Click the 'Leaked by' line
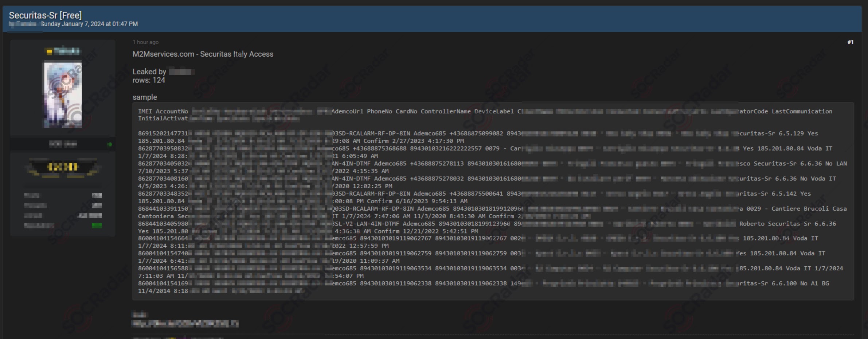The height and width of the screenshot is (339, 868). 163,72
